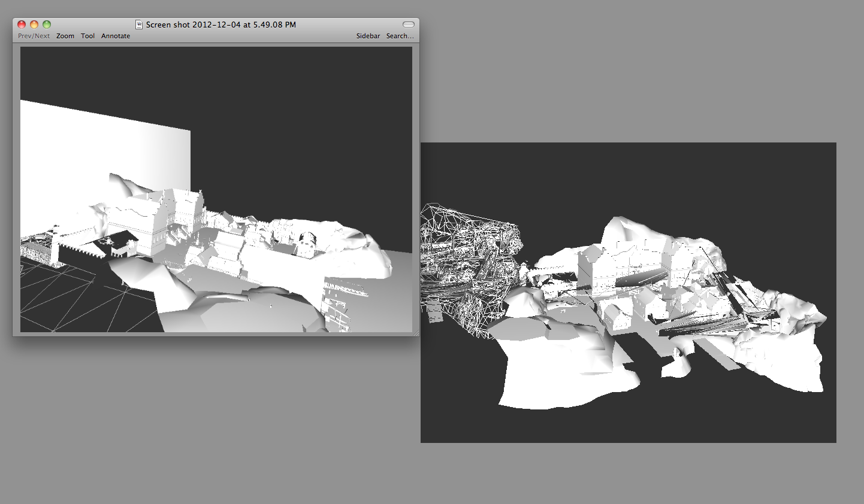The width and height of the screenshot is (864, 504).
Task: Select Annotate in the Preview toolbar
Action: coord(115,36)
